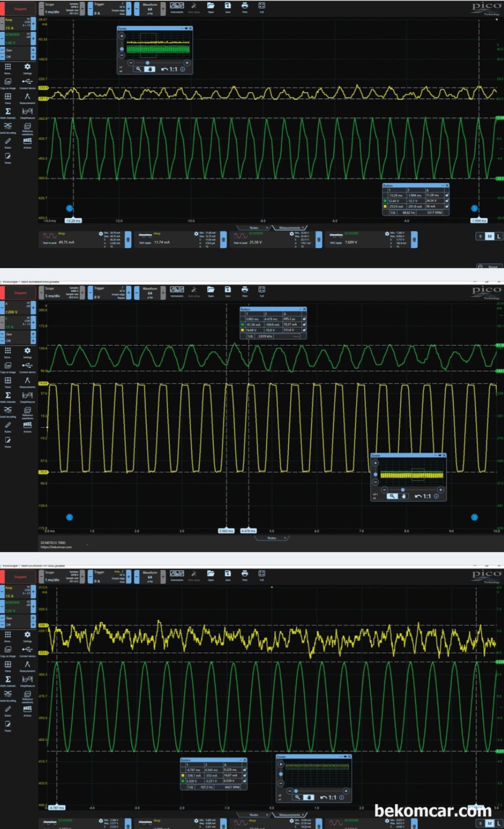Image resolution: width=504 pixels, height=829 pixels.
Task: Select size S button in top window
Action: click(x=480, y=236)
